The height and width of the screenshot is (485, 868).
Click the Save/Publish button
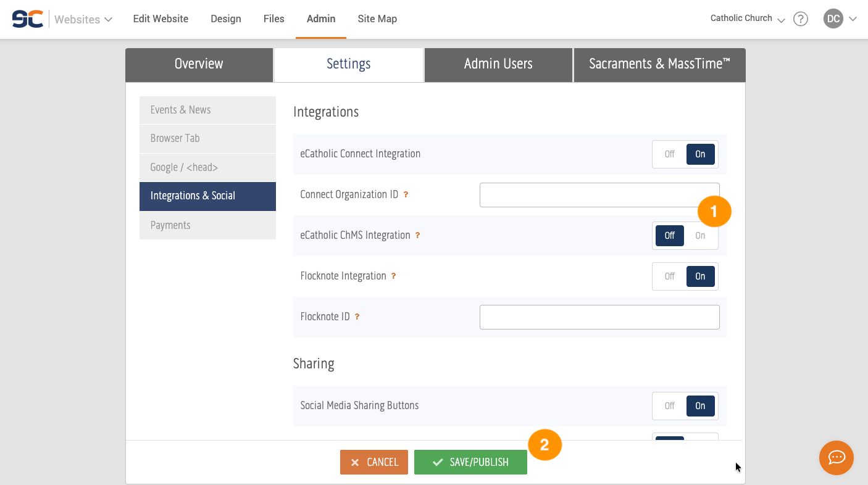click(x=470, y=462)
